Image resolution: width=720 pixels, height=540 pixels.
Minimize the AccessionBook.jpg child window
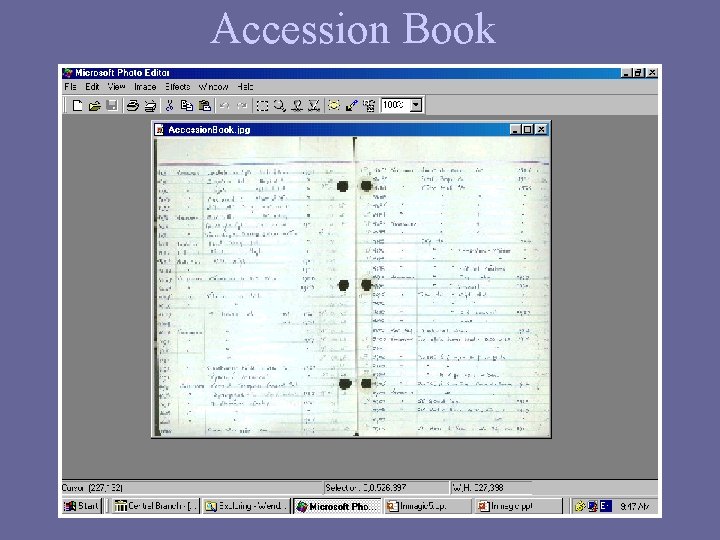[x=516, y=129]
